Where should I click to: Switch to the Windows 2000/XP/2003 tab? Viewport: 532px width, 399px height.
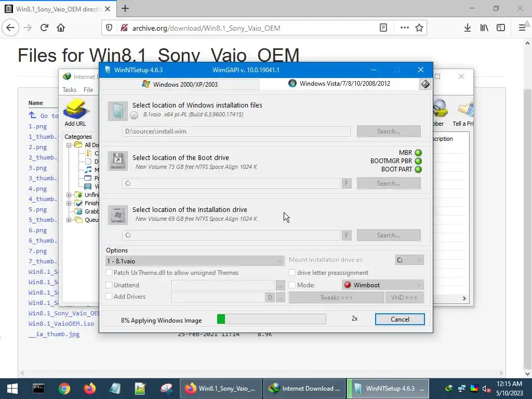pos(180,84)
